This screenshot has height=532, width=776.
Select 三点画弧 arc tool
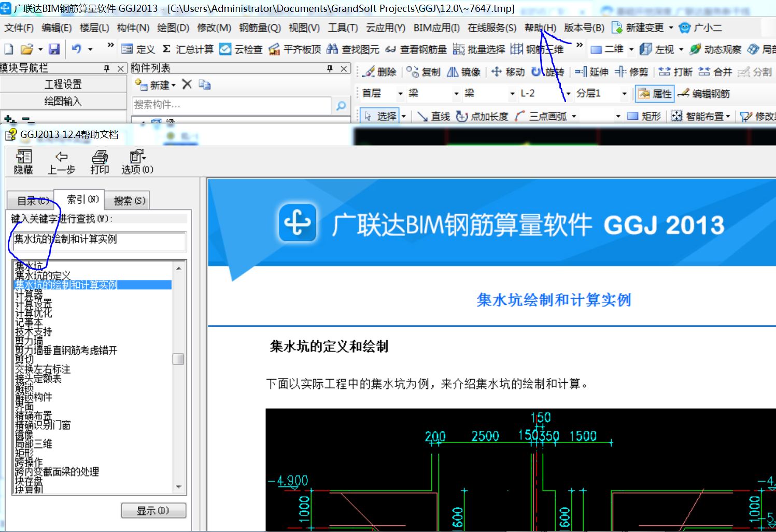[x=541, y=116]
